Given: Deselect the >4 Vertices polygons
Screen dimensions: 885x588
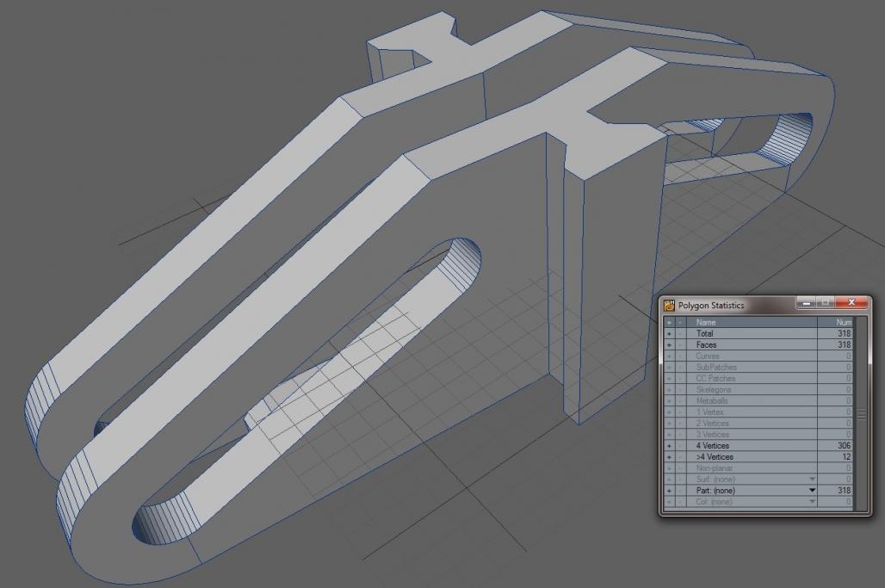Looking at the screenshot, I should pyautogui.click(x=680, y=457).
